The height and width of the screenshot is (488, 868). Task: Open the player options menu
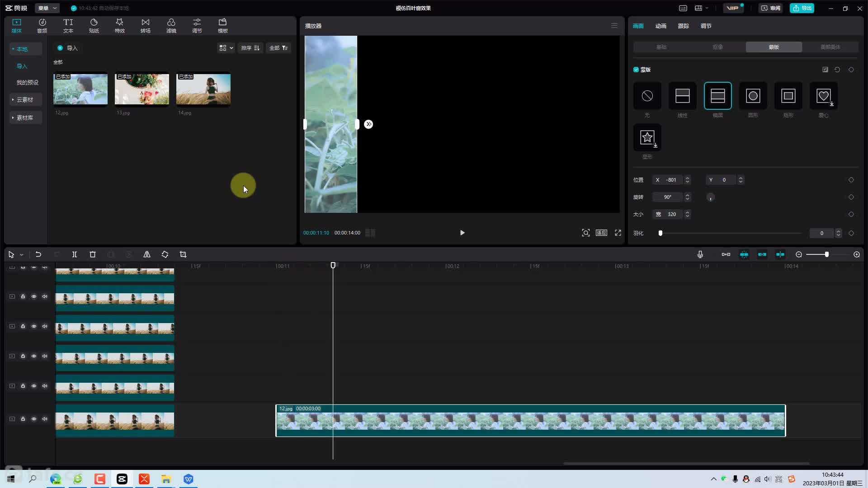click(x=614, y=26)
